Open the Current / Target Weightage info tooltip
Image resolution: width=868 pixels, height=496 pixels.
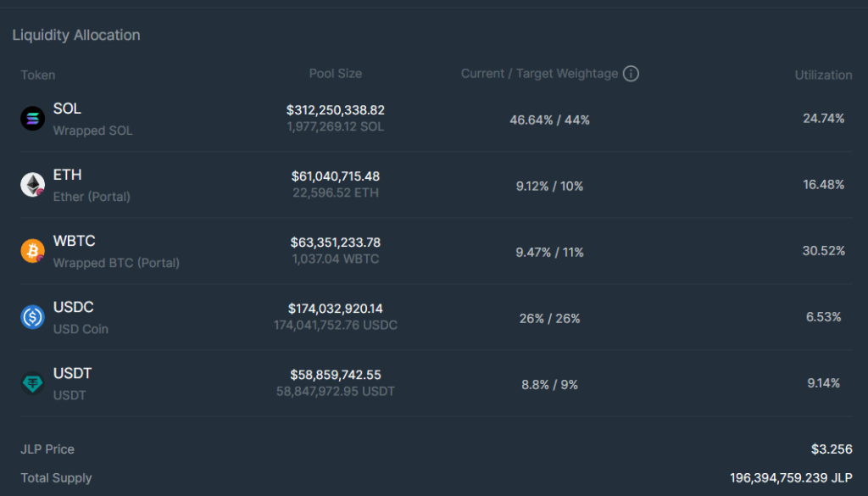[631, 74]
